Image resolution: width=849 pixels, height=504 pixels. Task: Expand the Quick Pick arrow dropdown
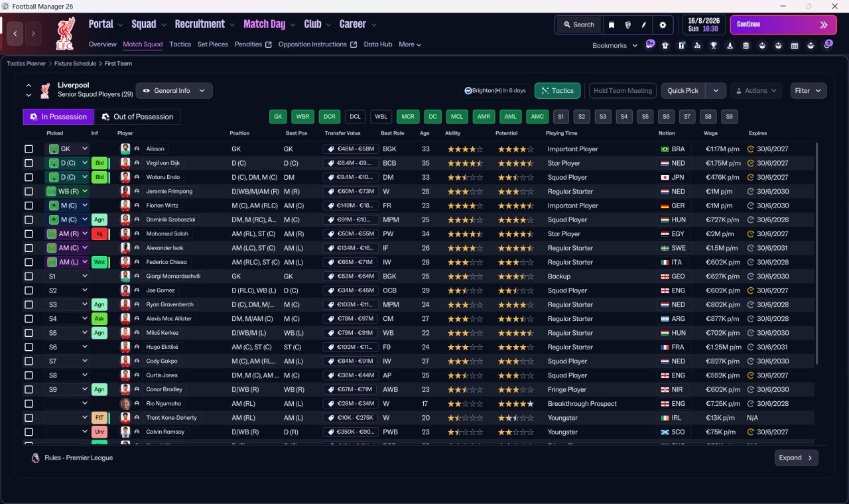[716, 91]
